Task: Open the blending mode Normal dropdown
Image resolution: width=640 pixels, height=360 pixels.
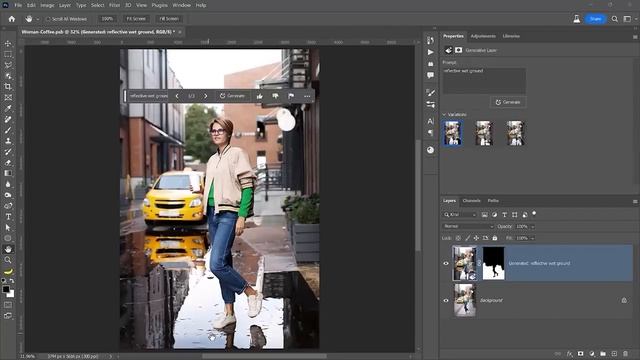Action: pos(468,226)
